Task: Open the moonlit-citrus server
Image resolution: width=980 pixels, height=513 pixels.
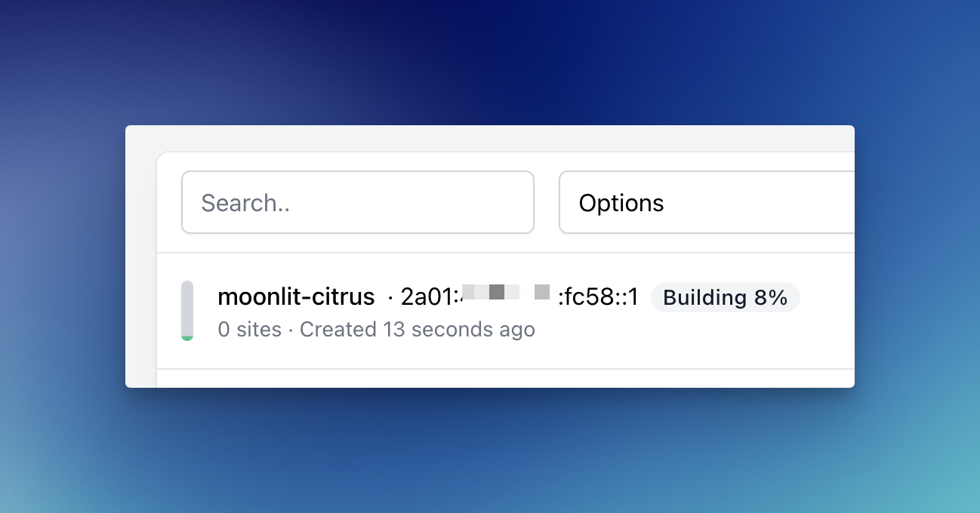Action: [x=296, y=297]
